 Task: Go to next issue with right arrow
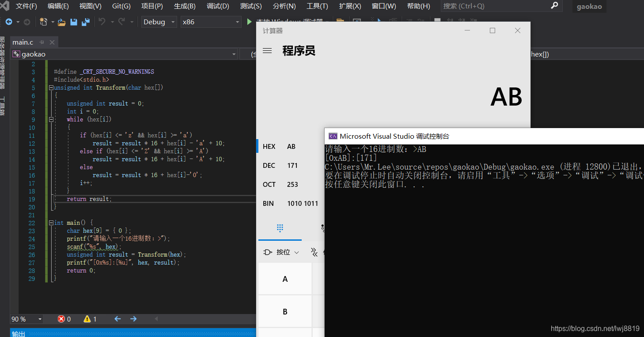133,319
